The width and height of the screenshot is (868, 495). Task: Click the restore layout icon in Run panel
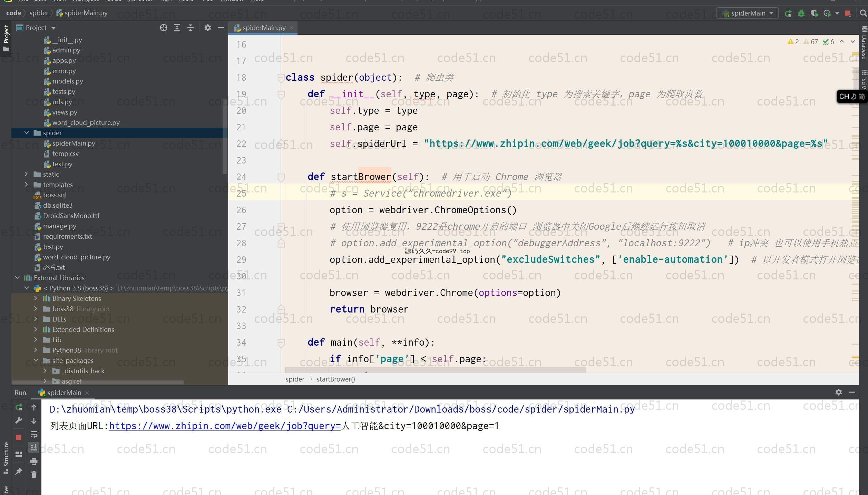19,454
